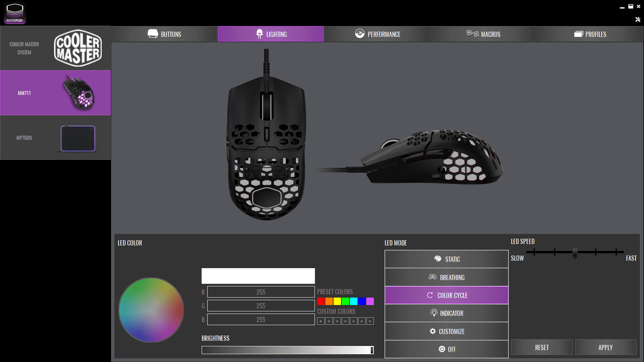This screenshot has width=644, height=362.
Task: Open the Performance tab
Action: coord(377,34)
